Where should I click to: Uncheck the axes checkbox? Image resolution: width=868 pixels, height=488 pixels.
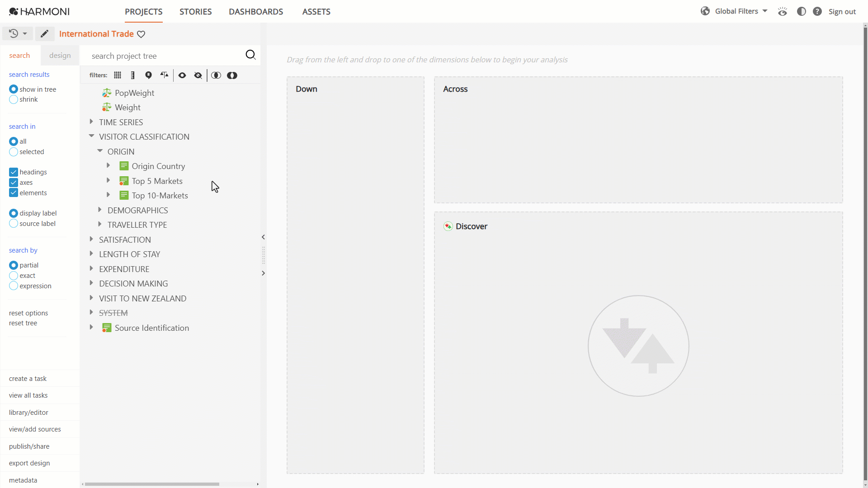(14, 183)
